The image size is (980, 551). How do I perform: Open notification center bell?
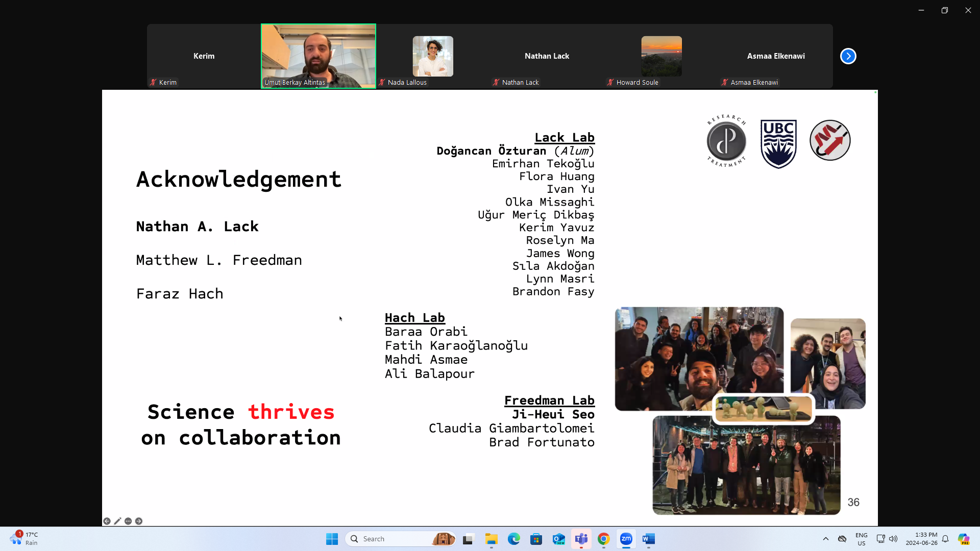coord(945,539)
